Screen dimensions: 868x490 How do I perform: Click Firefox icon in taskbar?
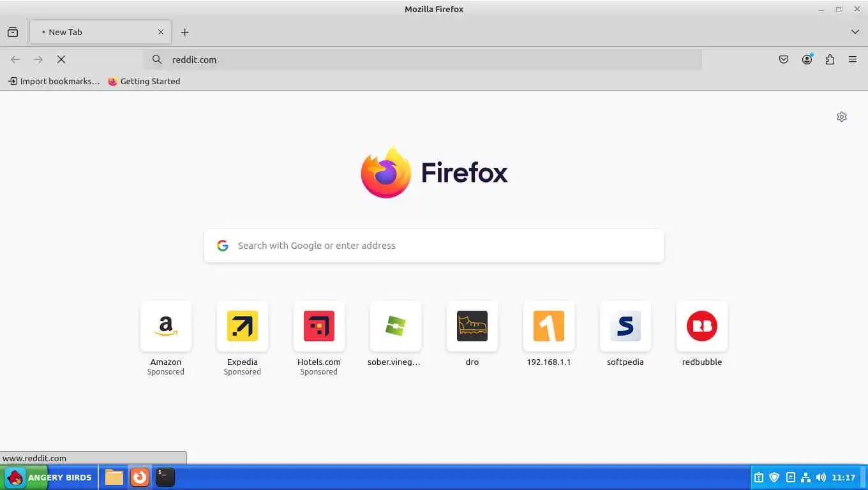140,477
